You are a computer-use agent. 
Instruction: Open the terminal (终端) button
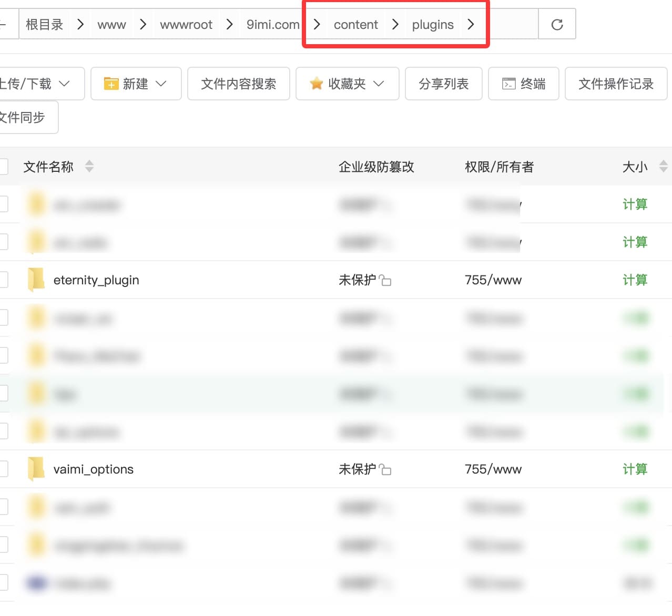(x=523, y=84)
